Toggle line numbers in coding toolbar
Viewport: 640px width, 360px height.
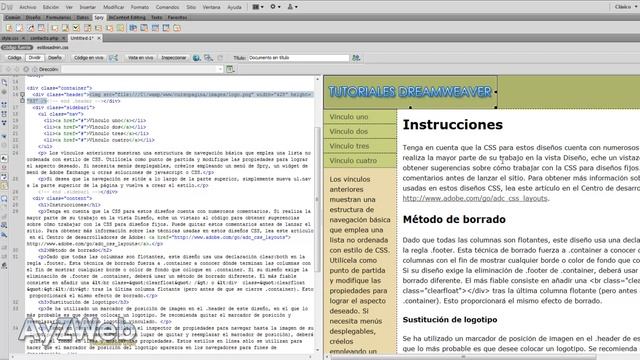tap(4, 158)
